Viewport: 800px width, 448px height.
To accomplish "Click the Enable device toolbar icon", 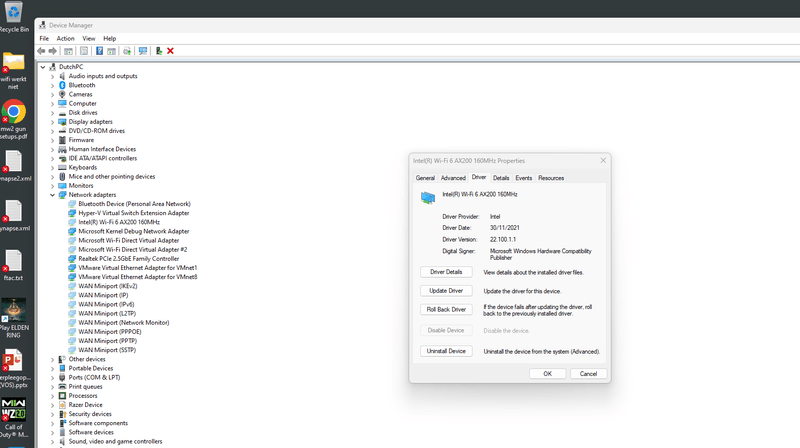I will [x=159, y=51].
